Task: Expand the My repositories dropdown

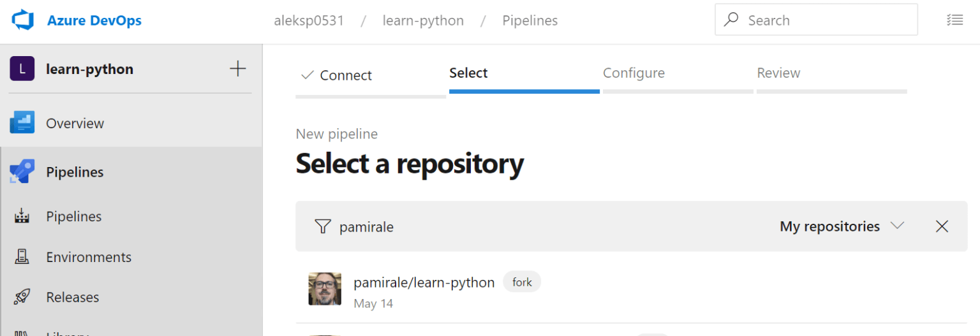Action: point(842,226)
